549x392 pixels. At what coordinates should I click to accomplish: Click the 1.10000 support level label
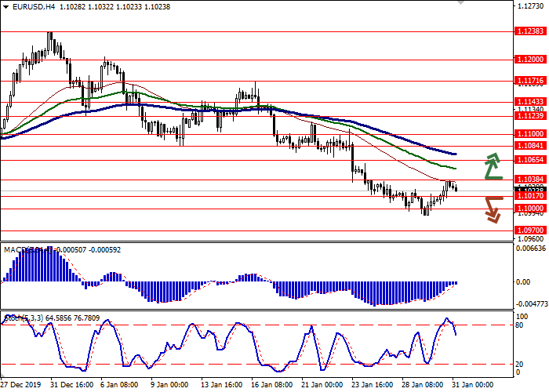pos(531,209)
